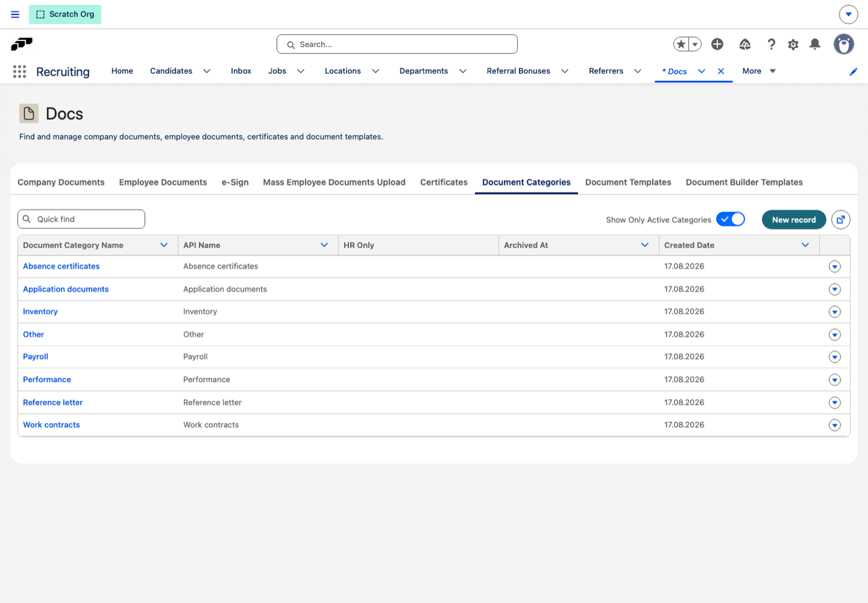Click the open-in-new-window icon button
Image resolution: width=868 pixels, height=603 pixels.
point(841,220)
